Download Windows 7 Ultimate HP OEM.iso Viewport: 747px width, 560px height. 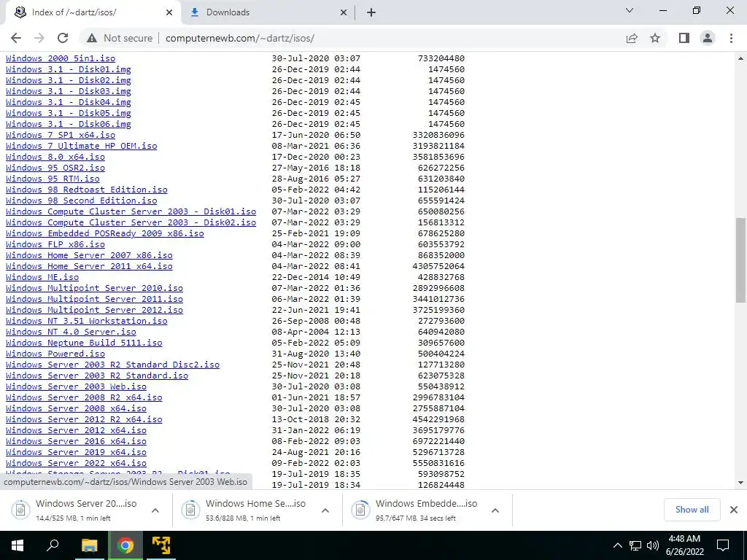[82, 146]
